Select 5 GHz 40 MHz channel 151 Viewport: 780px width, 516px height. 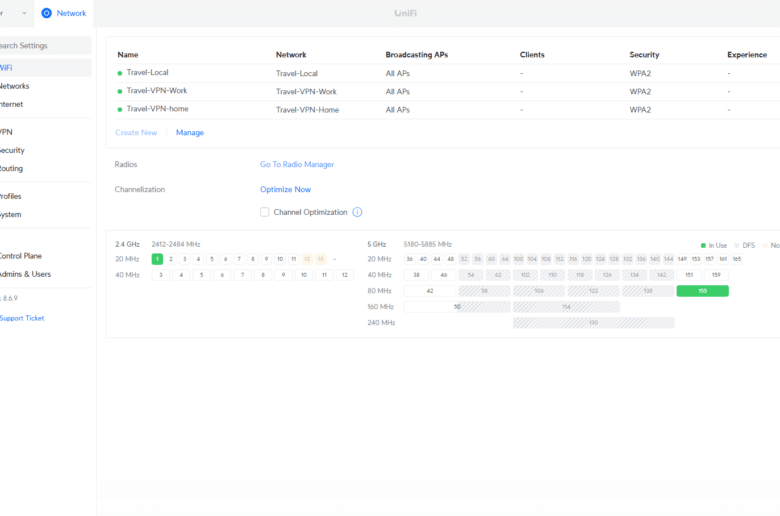point(689,275)
